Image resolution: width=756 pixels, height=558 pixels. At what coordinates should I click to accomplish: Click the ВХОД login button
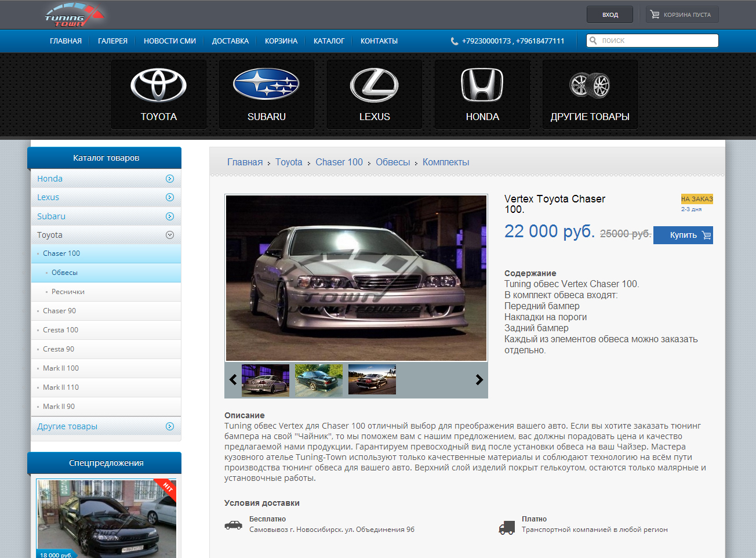click(610, 15)
